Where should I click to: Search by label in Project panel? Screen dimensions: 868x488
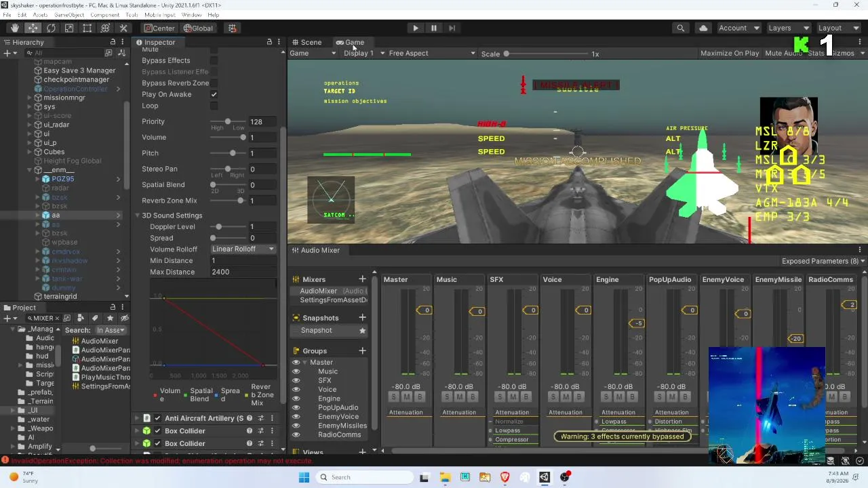tap(95, 318)
